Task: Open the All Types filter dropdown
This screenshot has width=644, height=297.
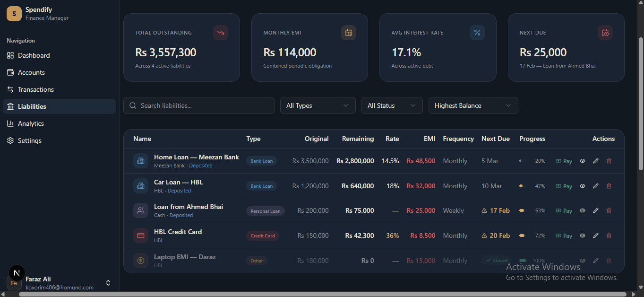Action: click(318, 105)
